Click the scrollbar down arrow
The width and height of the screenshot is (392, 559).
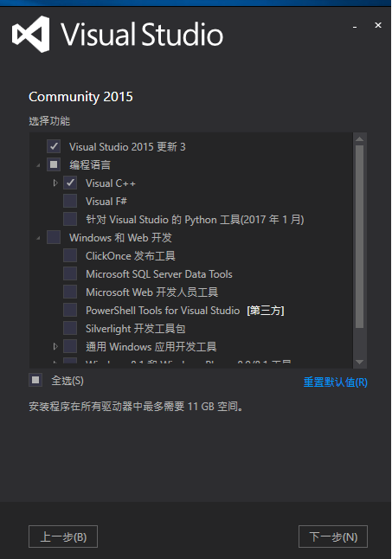360,363
